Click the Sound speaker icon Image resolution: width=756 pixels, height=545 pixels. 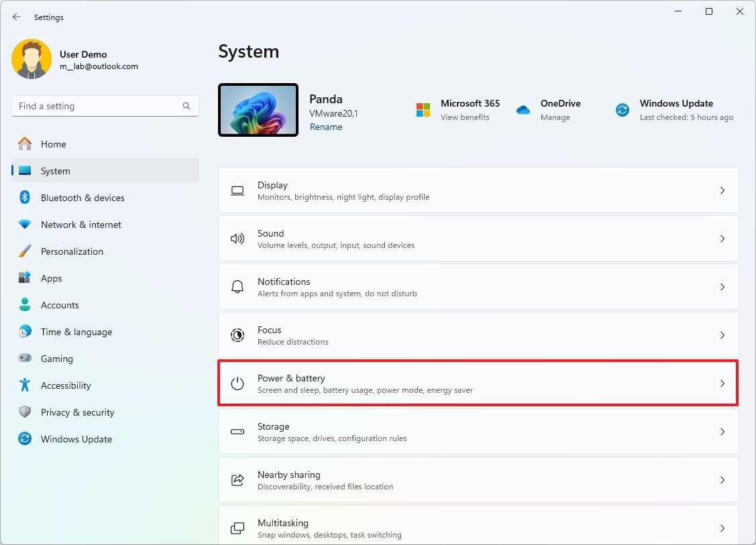(x=237, y=239)
